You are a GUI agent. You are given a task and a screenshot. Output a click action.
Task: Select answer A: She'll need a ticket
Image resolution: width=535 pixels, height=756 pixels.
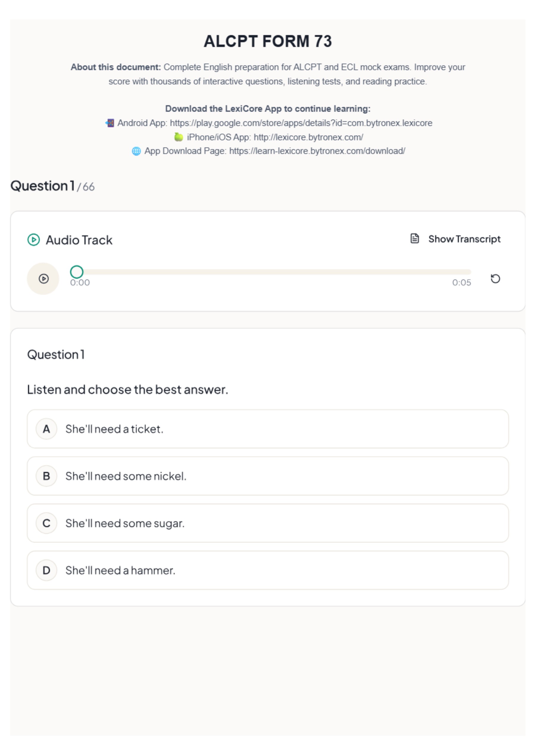point(267,429)
